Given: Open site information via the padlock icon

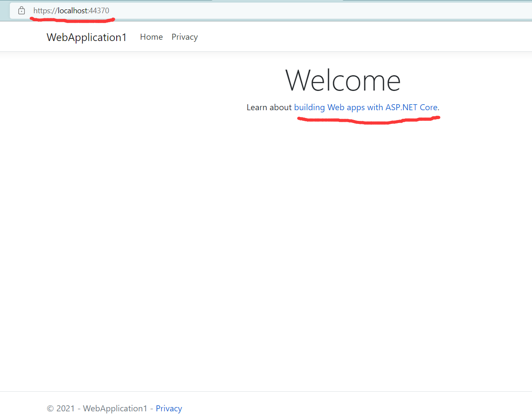Looking at the screenshot, I should coord(21,10).
